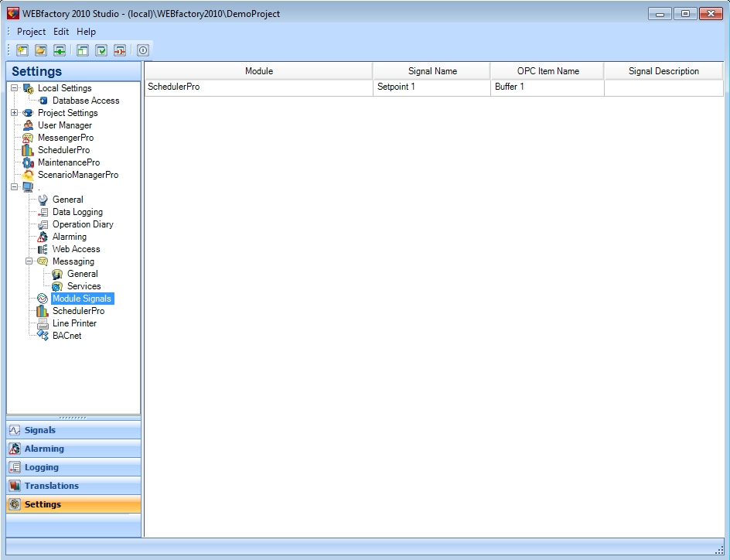Click the green checkmark toolbar icon
The image size is (730, 560).
coord(101,51)
